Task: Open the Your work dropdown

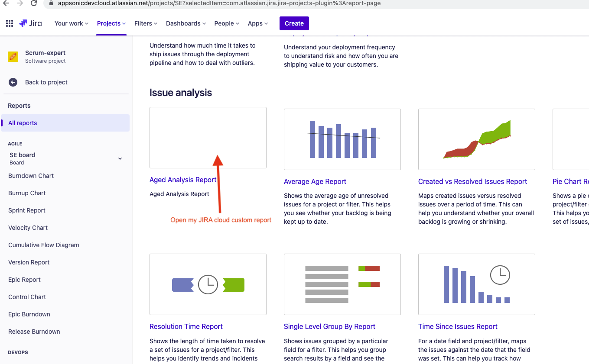Action: pyautogui.click(x=72, y=23)
